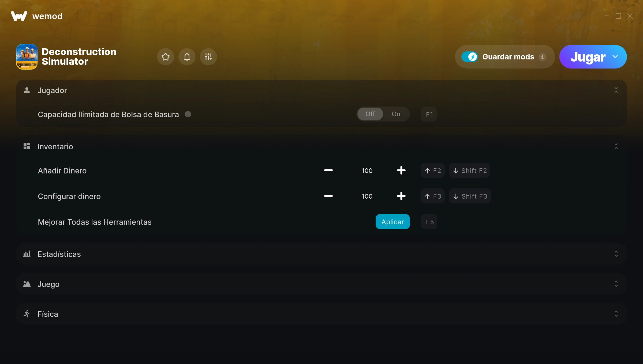Launch the game with Jugar button
Image resolution: width=643 pixels, height=364 pixels.
pos(588,57)
